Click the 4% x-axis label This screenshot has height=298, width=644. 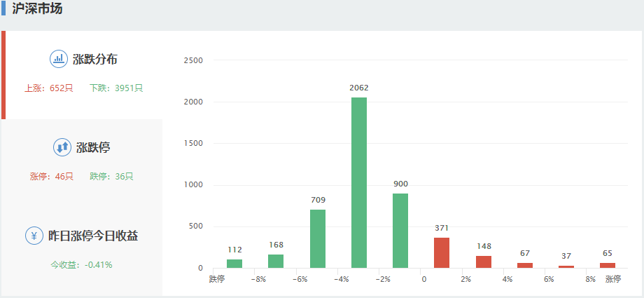pyautogui.click(x=507, y=280)
